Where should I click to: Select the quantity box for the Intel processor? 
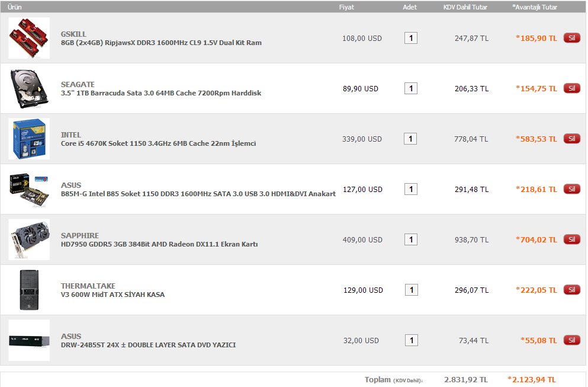410,139
